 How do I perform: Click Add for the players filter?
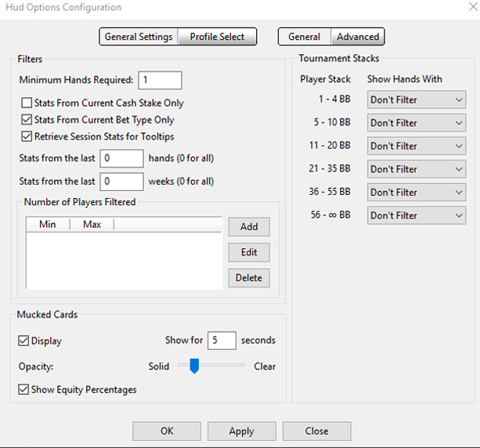tap(249, 226)
